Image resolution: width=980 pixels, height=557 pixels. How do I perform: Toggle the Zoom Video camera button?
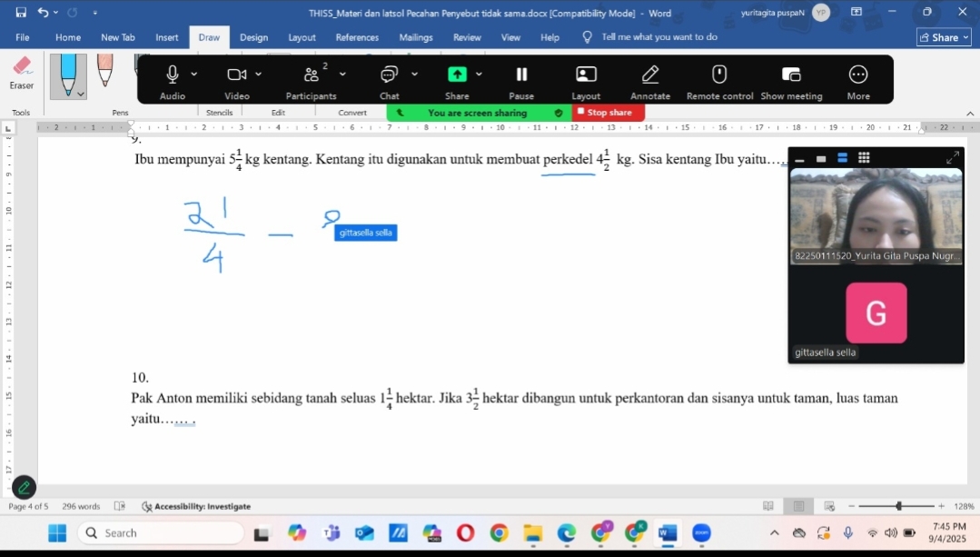(x=236, y=75)
